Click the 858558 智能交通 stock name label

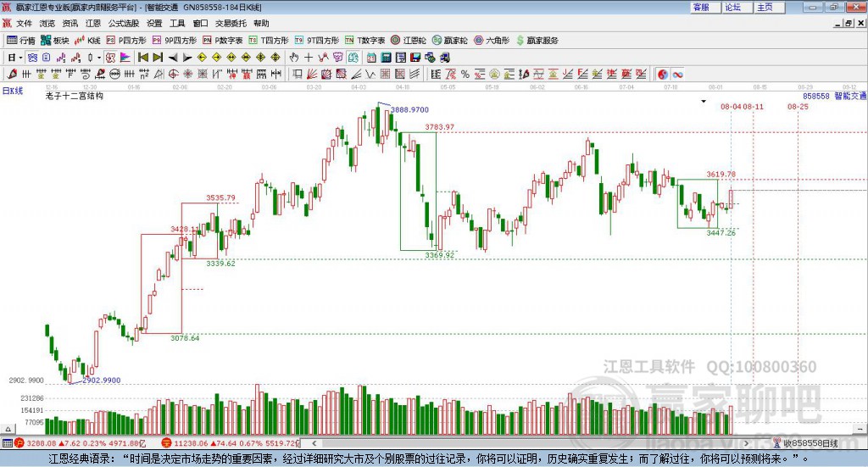tap(834, 96)
